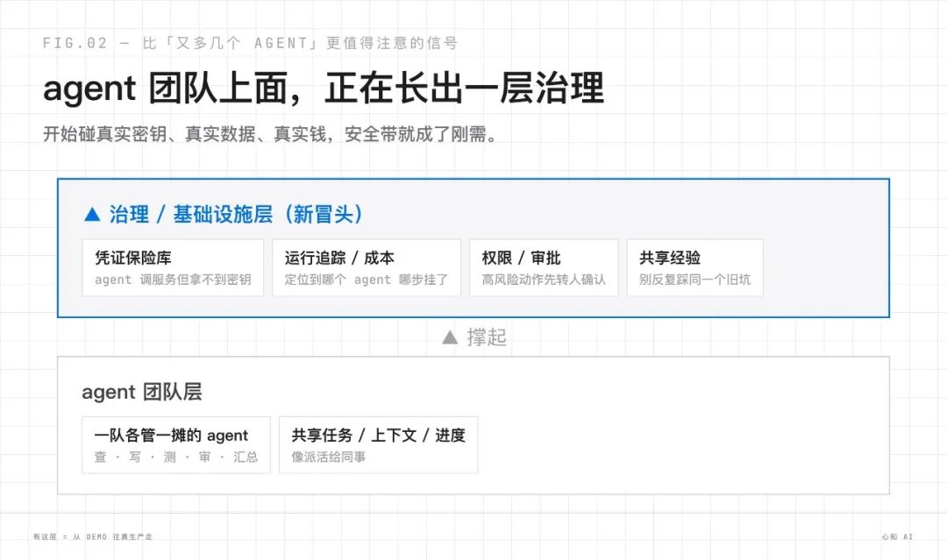Click the 一队各管一摊的 agent card
This screenshot has width=947, height=560.
176,444
